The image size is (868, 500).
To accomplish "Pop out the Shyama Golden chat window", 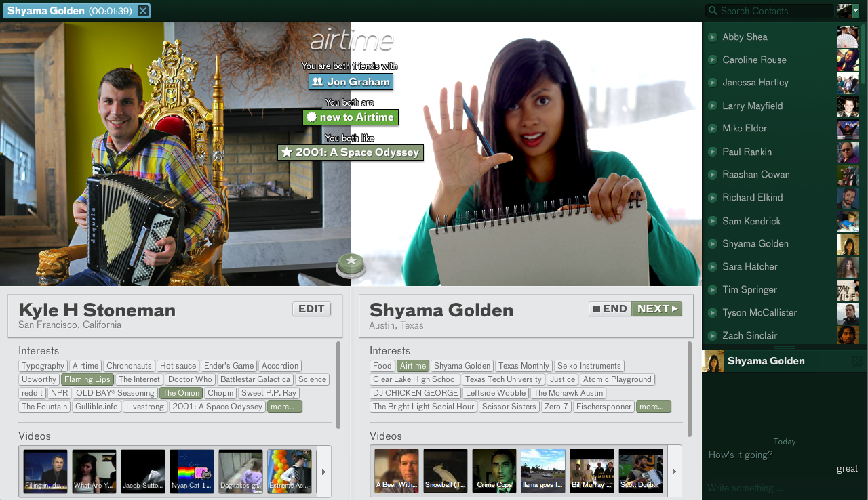I will click(x=856, y=361).
